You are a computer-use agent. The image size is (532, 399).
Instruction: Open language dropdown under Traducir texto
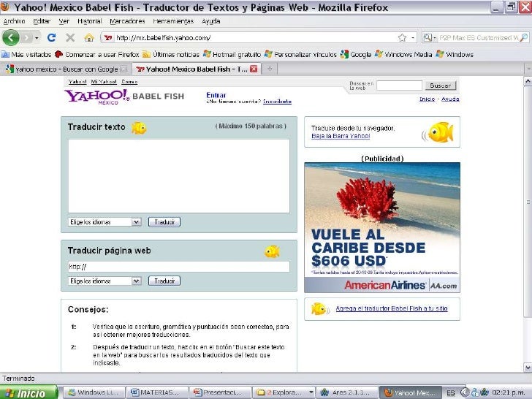104,222
